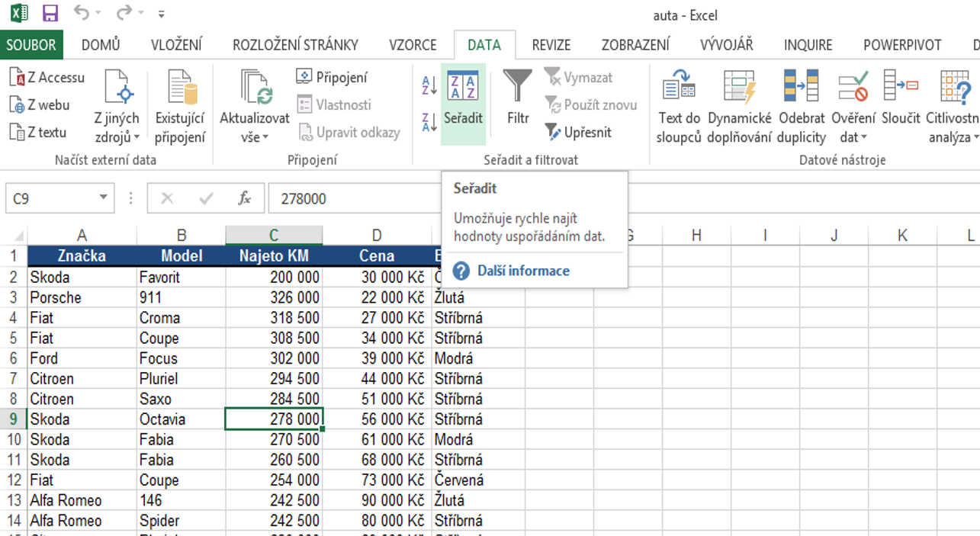Viewport: 980px width, 536px height.
Task: Click the Najeto KM header cell
Action: pos(274,256)
